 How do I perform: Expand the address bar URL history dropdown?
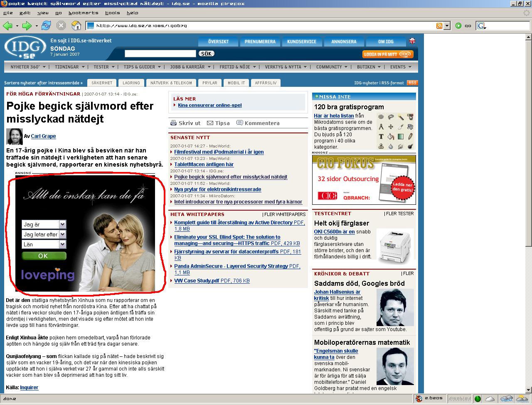pos(447,26)
